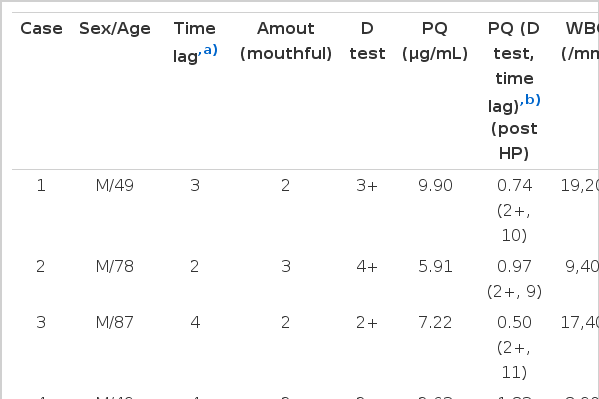599x399 pixels.
Task: Click the Sex/Age column header
Action: (x=115, y=29)
